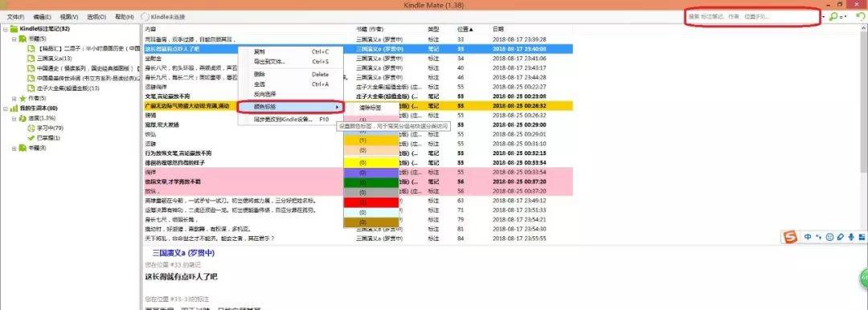This screenshot has height=310, width=868.
Task: Click the Sogou microphone voice icon
Action: tap(850, 237)
